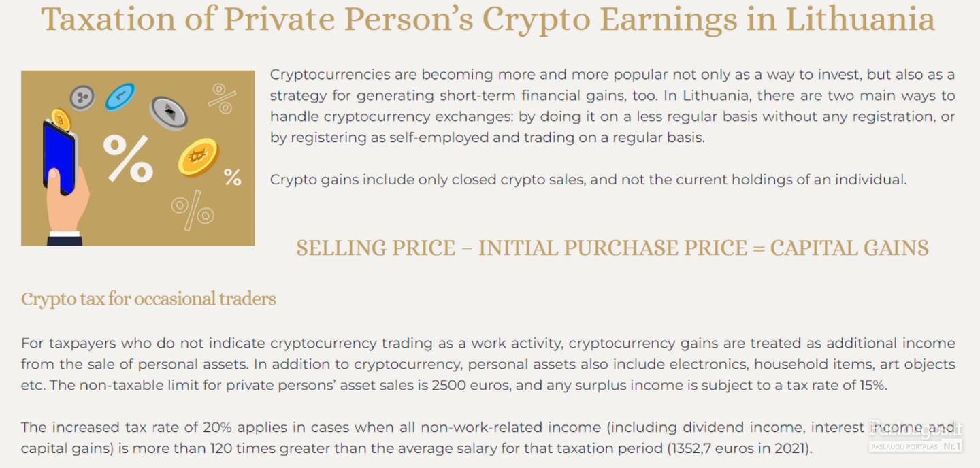Click the blue smartphone screen in the illustration

click(x=60, y=158)
